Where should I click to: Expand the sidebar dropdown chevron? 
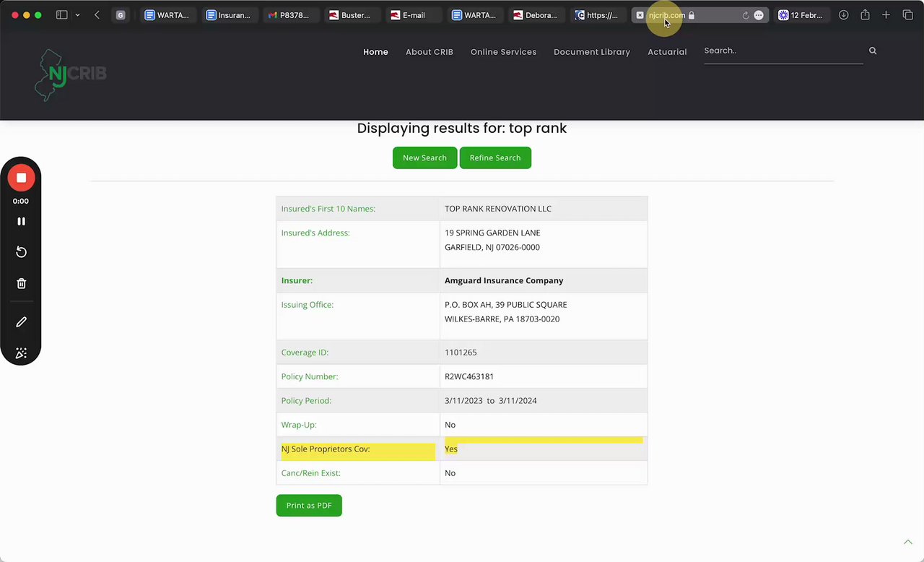coord(77,15)
